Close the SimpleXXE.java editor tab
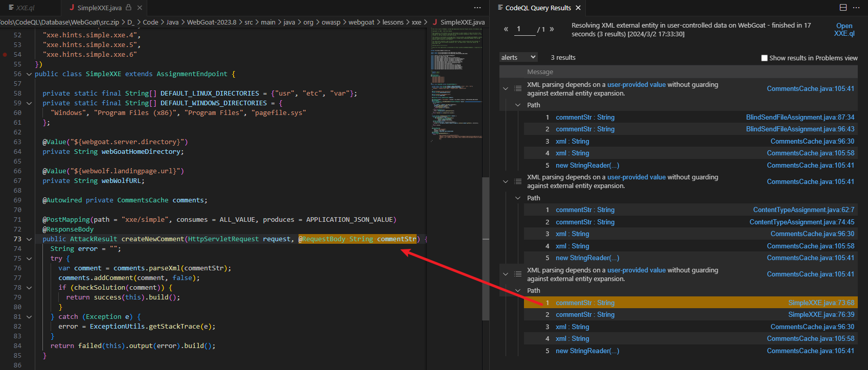 tap(140, 8)
